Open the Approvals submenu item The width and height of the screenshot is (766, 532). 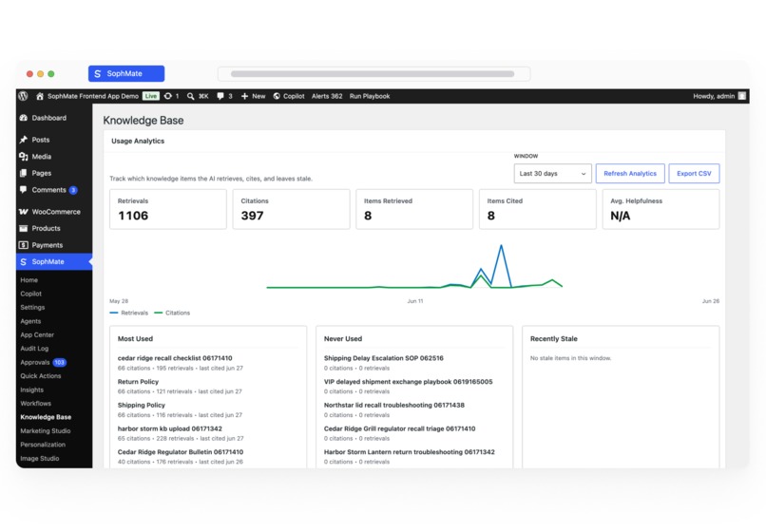point(34,363)
